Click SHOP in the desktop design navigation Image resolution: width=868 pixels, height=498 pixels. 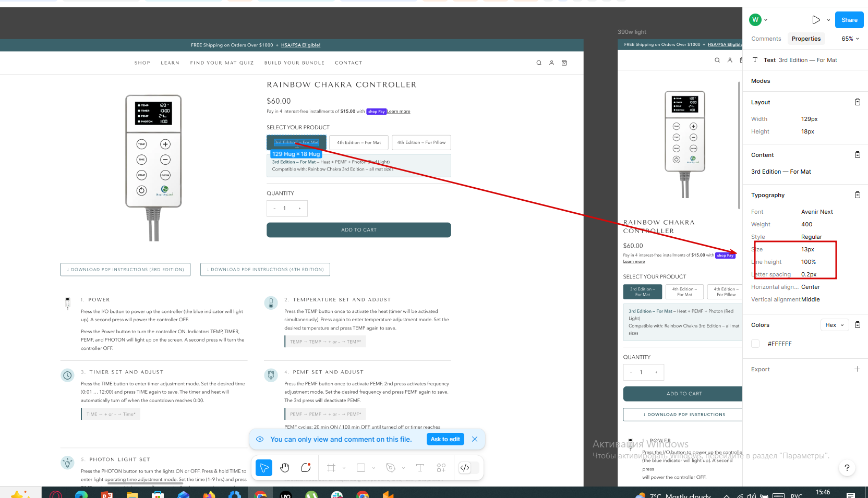[142, 63]
